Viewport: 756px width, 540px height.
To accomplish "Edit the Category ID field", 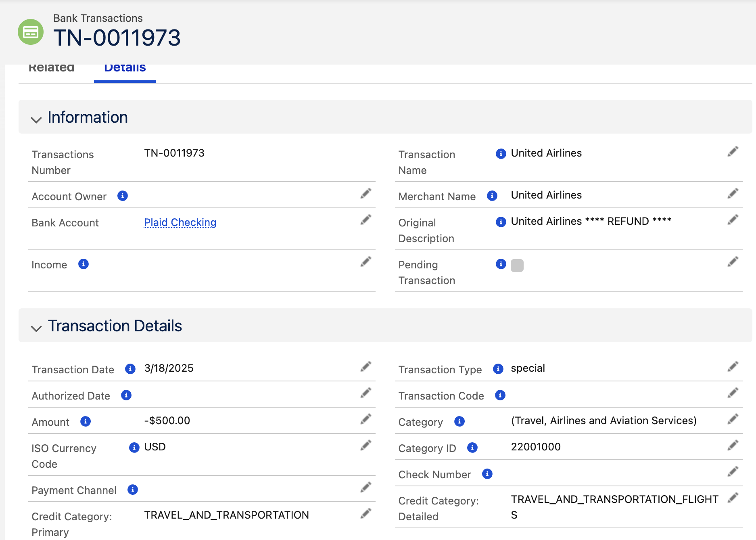I will (733, 445).
